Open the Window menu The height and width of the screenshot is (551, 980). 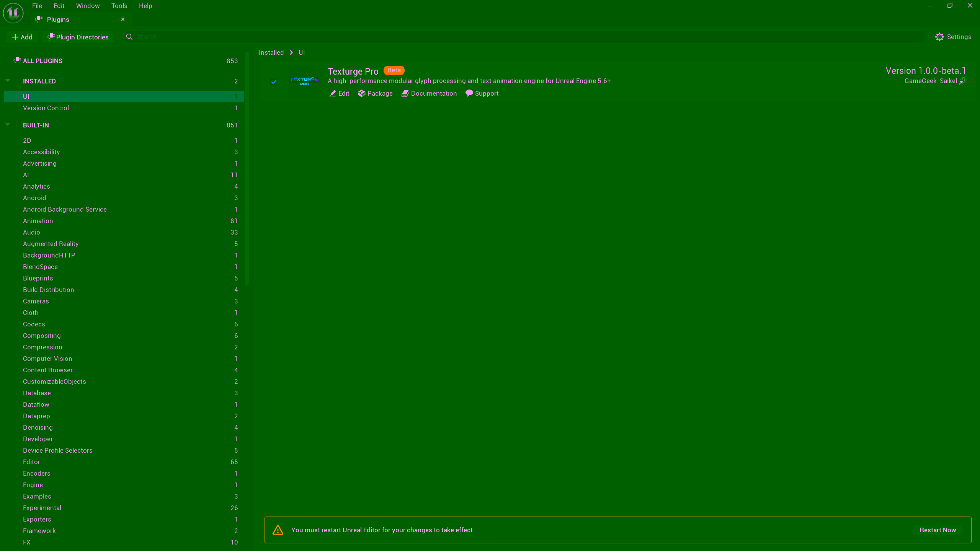(88, 6)
